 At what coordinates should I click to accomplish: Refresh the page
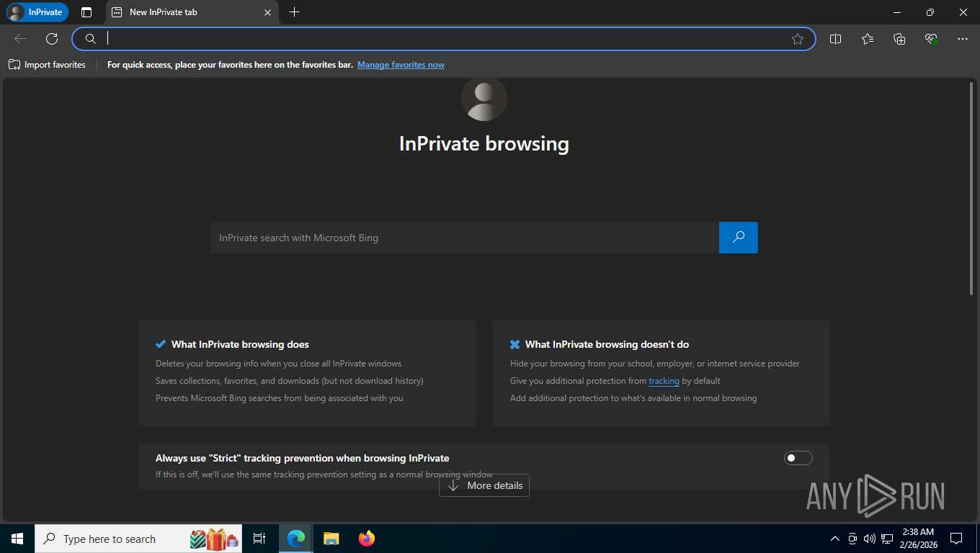click(x=52, y=39)
